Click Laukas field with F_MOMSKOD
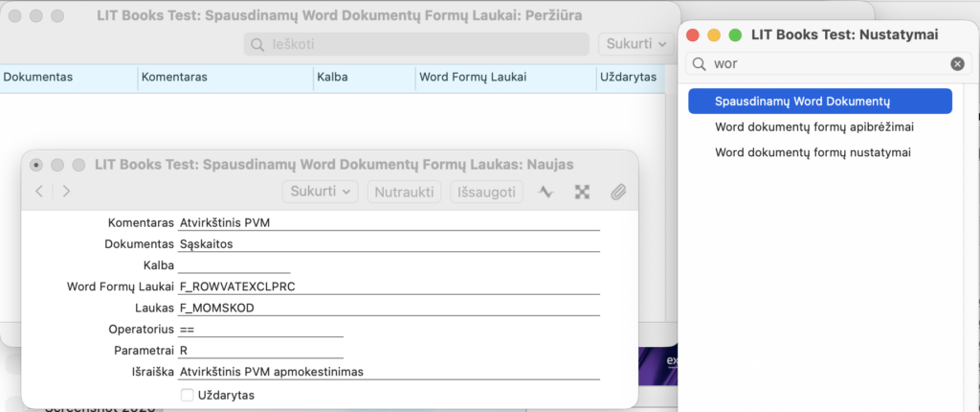Viewport: 980px width, 412px height. click(x=389, y=309)
